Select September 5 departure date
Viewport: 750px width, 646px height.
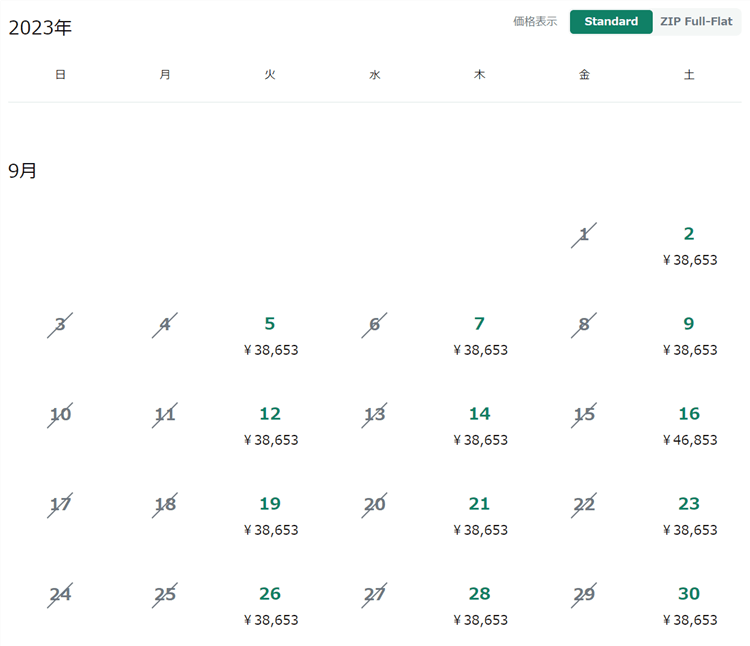click(x=270, y=335)
